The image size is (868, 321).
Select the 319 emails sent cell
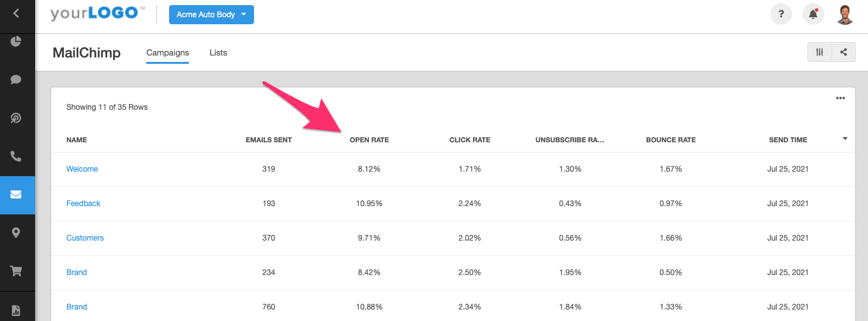click(x=269, y=169)
